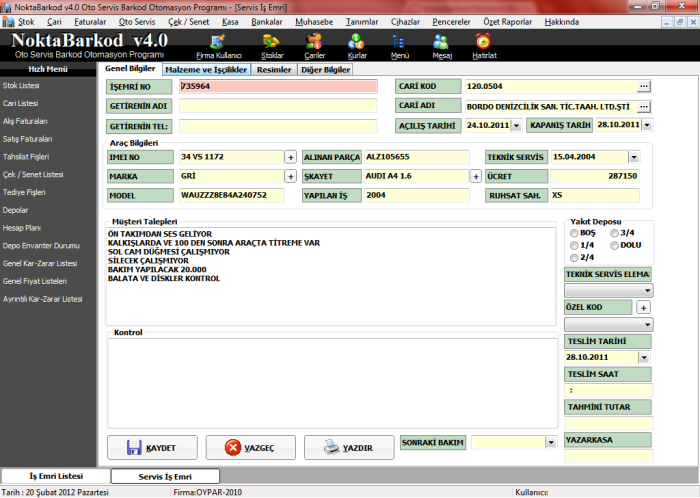Switch to Servis İş Emri bottom tab
The image size is (700, 498).
point(165,477)
